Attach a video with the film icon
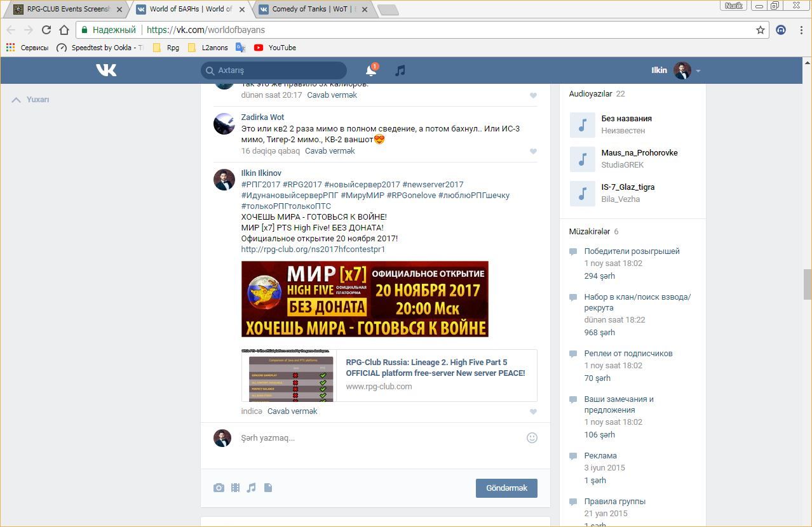This screenshot has height=527, width=812. click(x=235, y=488)
